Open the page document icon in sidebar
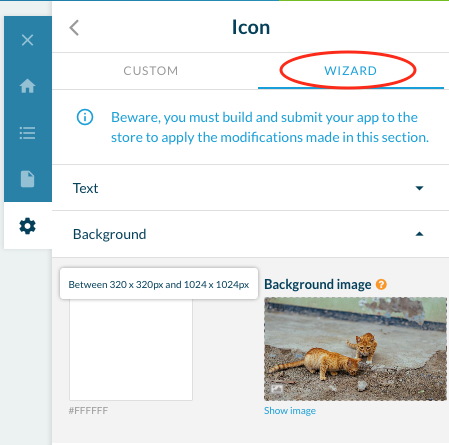449x445 pixels. (27, 179)
